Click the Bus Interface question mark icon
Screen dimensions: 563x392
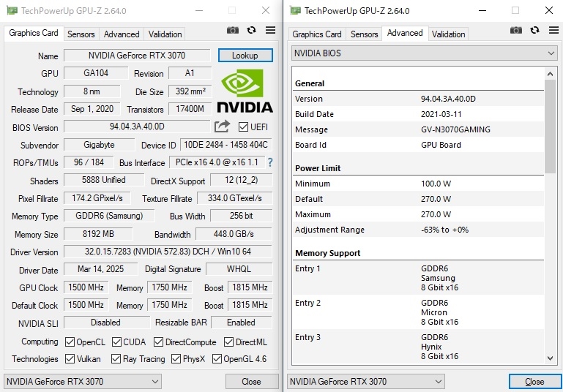pos(270,162)
